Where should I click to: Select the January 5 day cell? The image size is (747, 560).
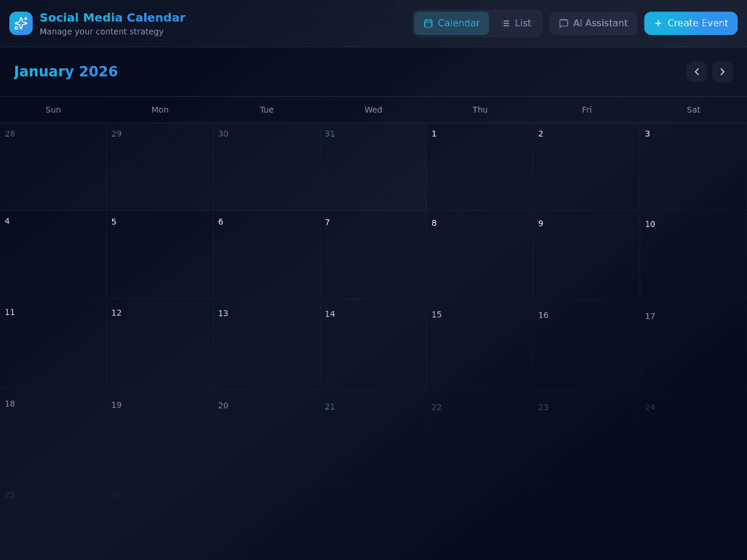160,255
